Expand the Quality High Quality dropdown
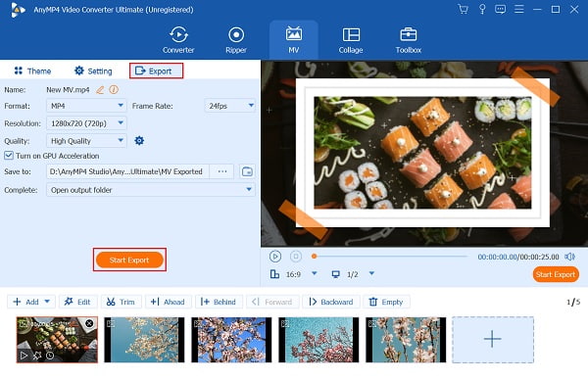 (x=86, y=141)
